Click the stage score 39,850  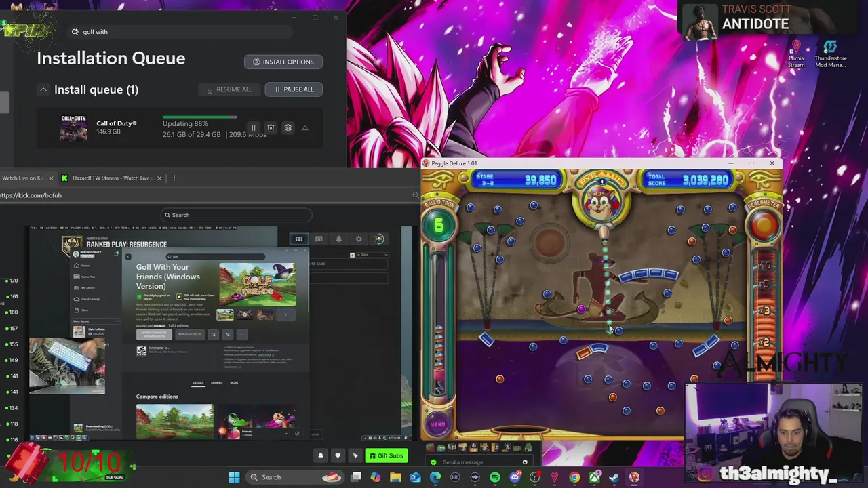pos(540,180)
